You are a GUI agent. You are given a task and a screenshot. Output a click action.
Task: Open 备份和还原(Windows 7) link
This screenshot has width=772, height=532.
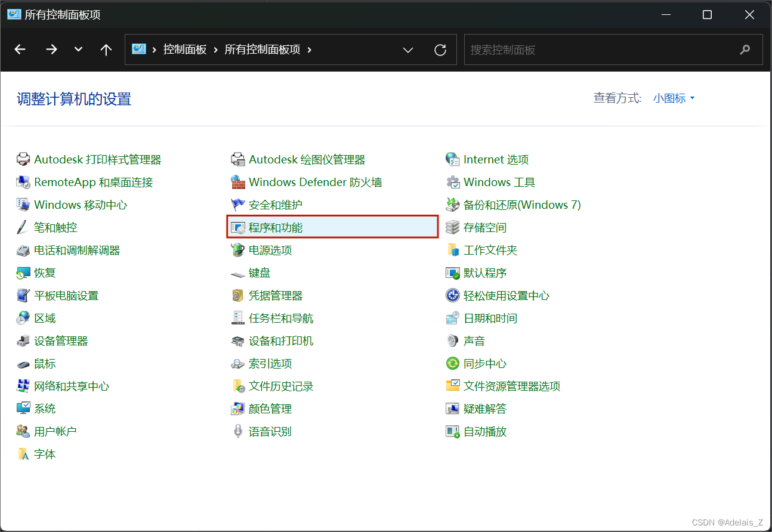tap(522, 205)
